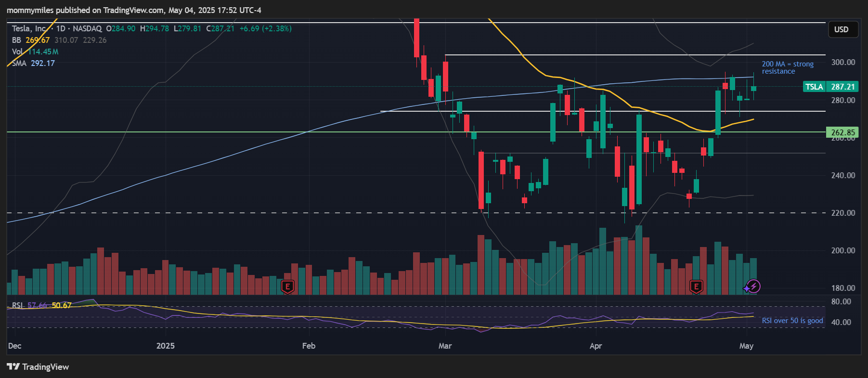This screenshot has width=868, height=378.
Task: Click the 180.00 price axis label
Action: click(x=843, y=288)
